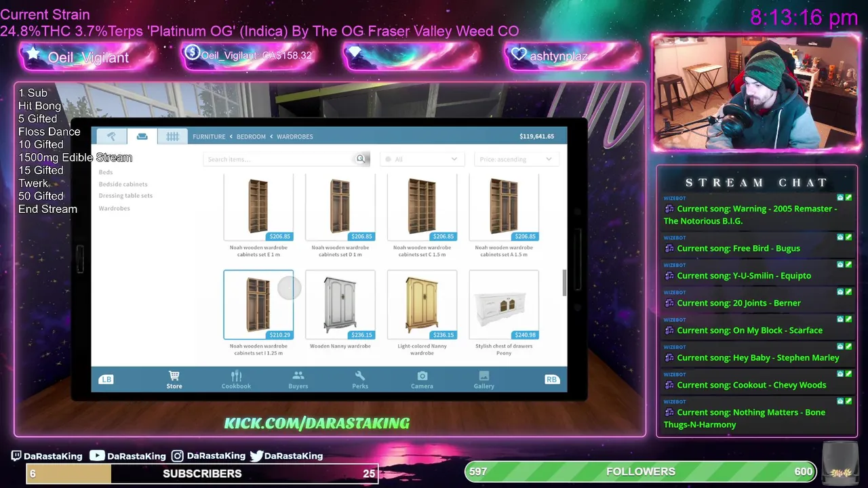This screenshot has width=868, height=488.
Task: Click chat message On My Block - Scarface
Action: tap(749, 330)
